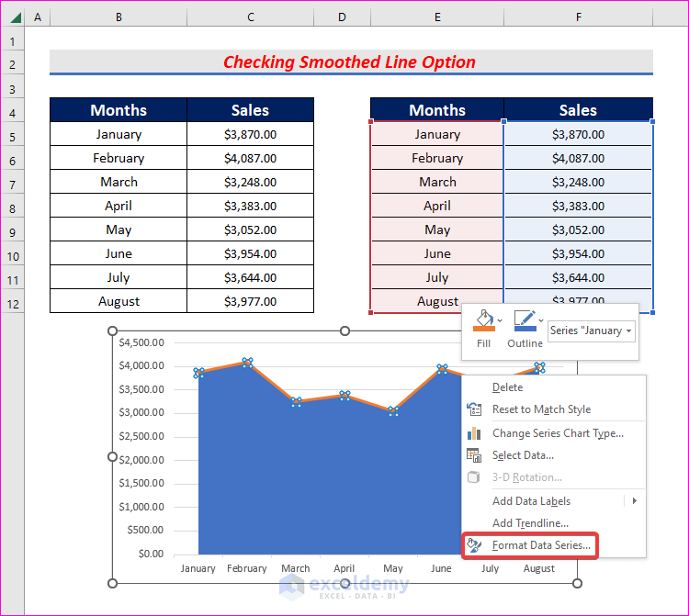Open the Fill color dropdown arrow
This screenshot has width=689, height=616.
click(x=500, y=320)
